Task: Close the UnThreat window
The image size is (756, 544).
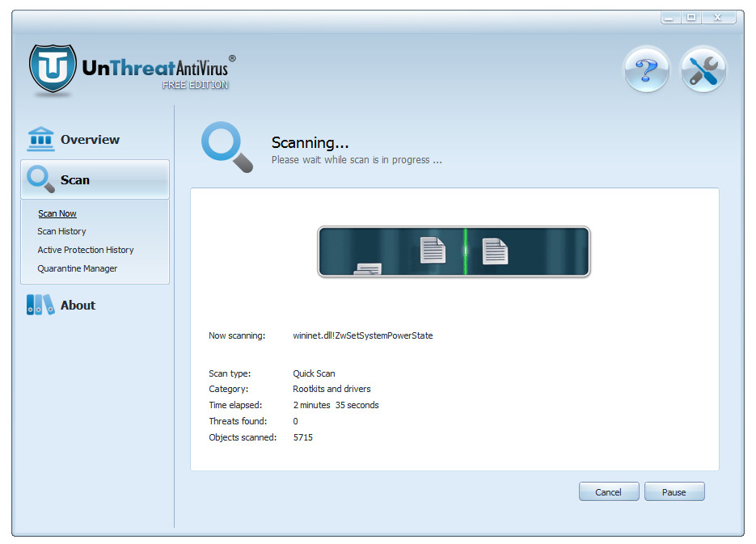Action: click(718, 18)
